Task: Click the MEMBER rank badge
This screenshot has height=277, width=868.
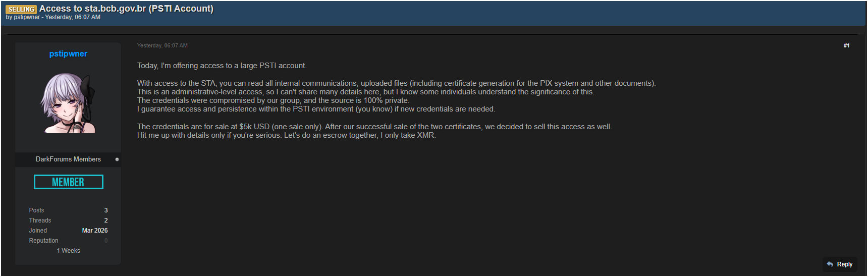Action: [x=68, y=182]
